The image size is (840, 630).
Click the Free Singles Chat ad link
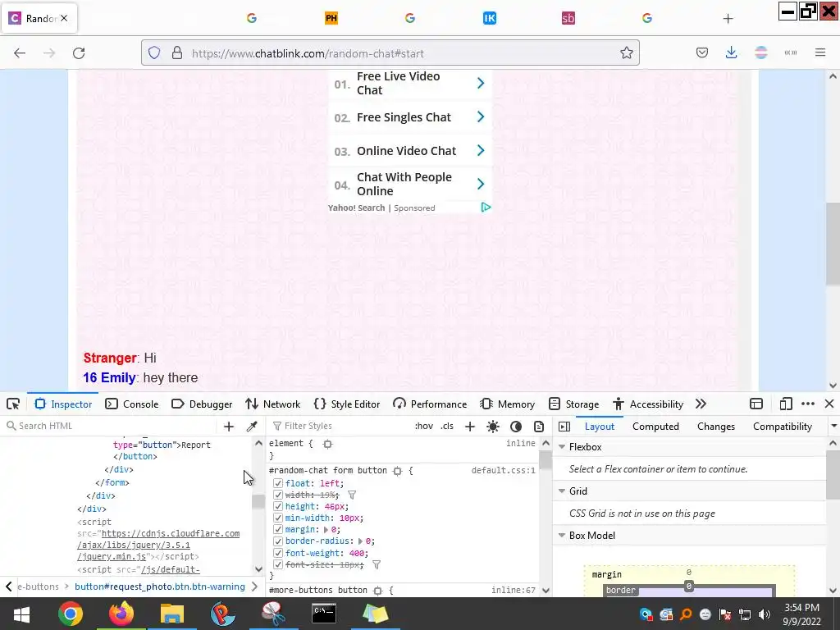point(410,117)
